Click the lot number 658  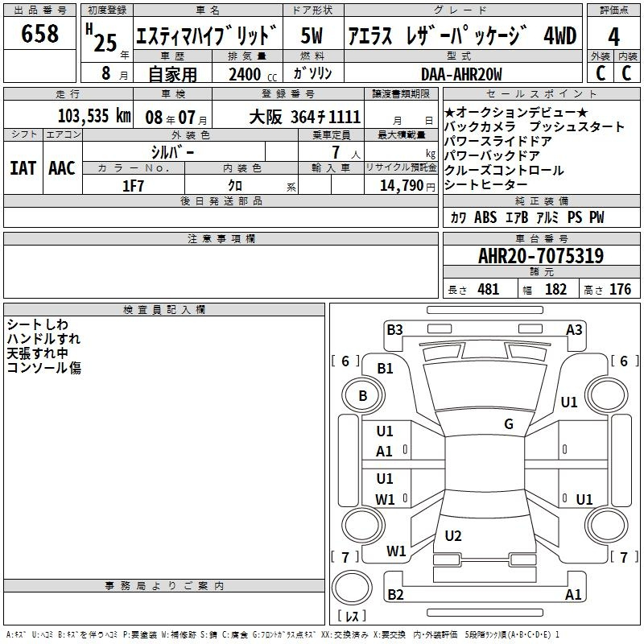[39, 34]
